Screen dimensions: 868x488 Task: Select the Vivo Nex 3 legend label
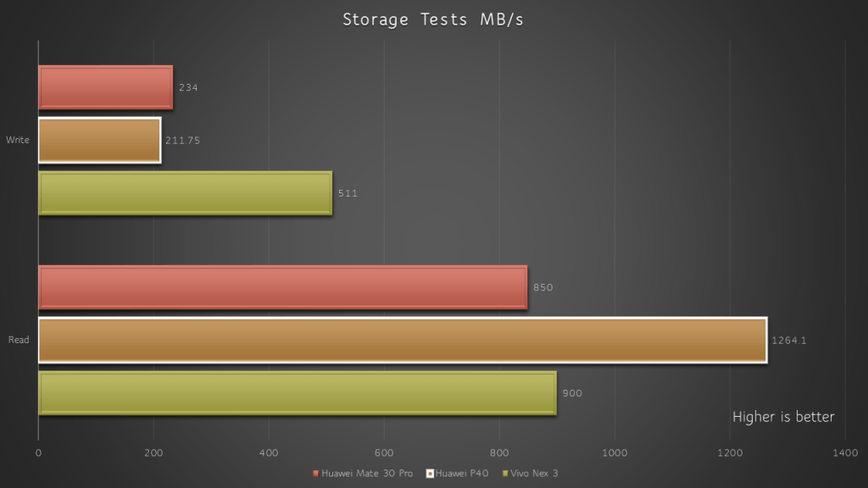(x=534, y=474)
